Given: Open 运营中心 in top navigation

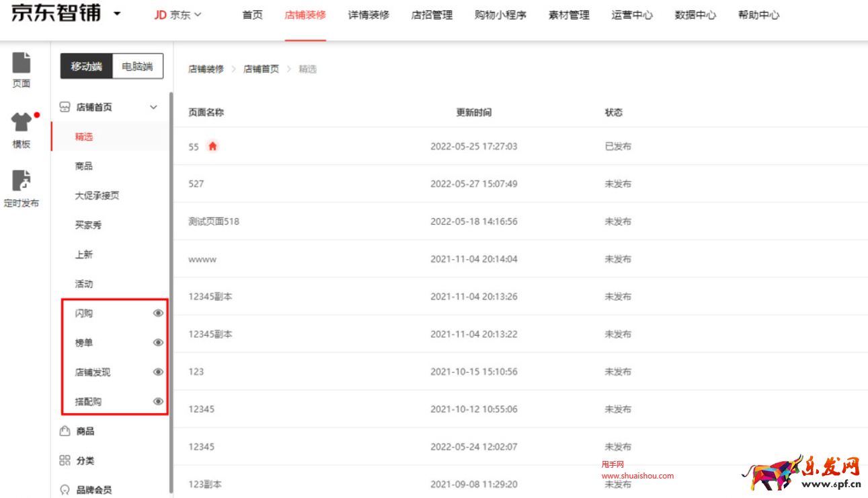Looking at the screenshot, I should tap(632, 15).
